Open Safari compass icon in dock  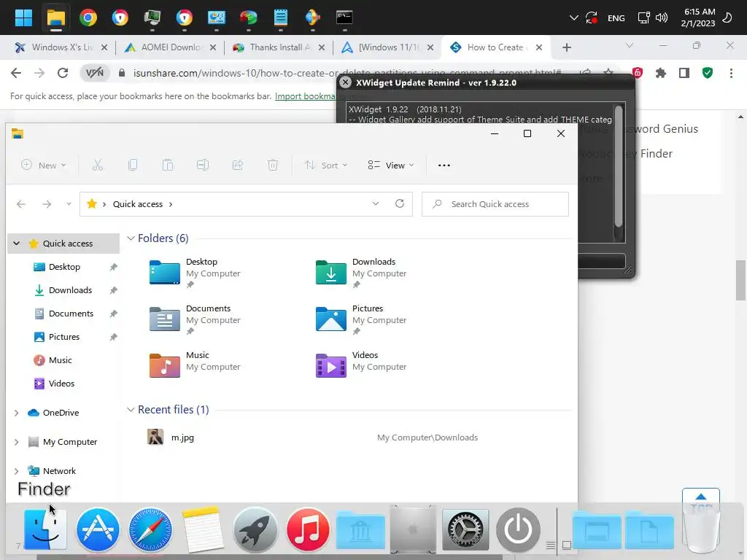pos(150,529)
